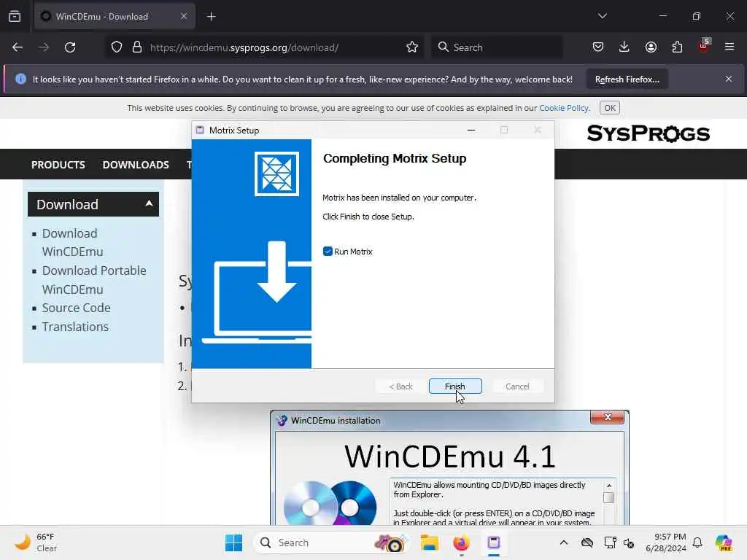747x560 pixels.
Task: Open the Source Code sidebar link
Action: (x=76, y=308)
